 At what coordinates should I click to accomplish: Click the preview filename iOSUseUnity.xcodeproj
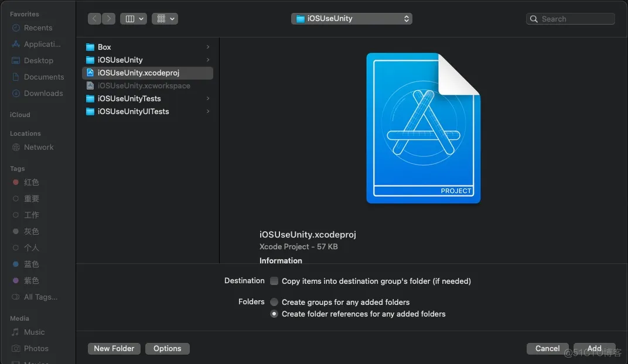[308, 235]
